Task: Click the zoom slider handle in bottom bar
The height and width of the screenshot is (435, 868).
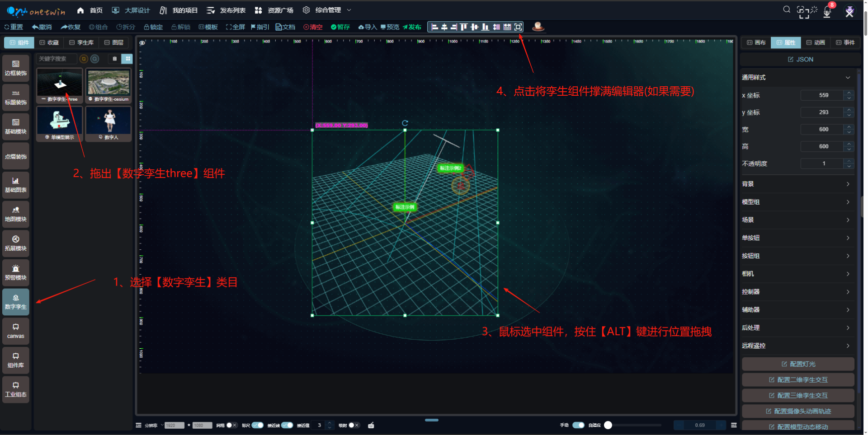Action: [x=608, y=425]
